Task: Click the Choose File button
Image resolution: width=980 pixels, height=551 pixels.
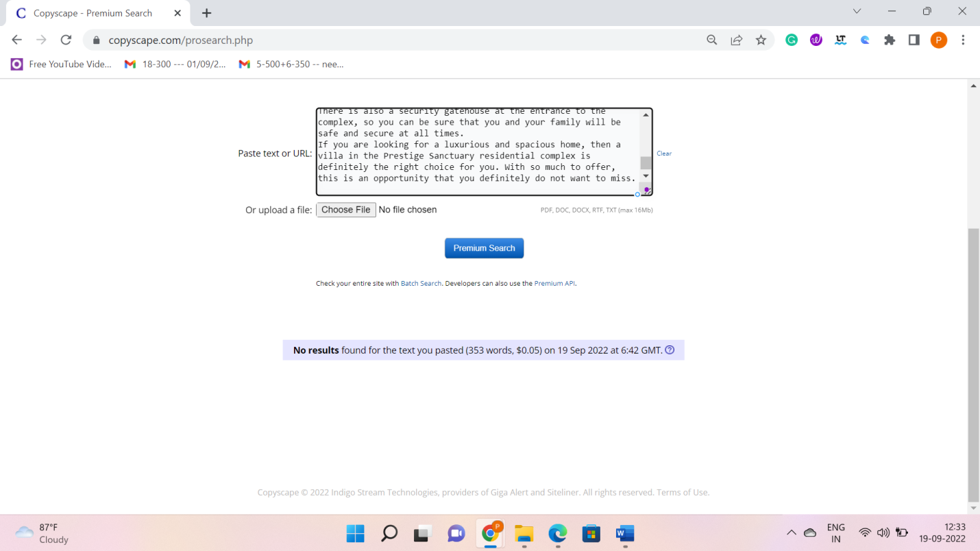Action: click(x=346, y=210)
